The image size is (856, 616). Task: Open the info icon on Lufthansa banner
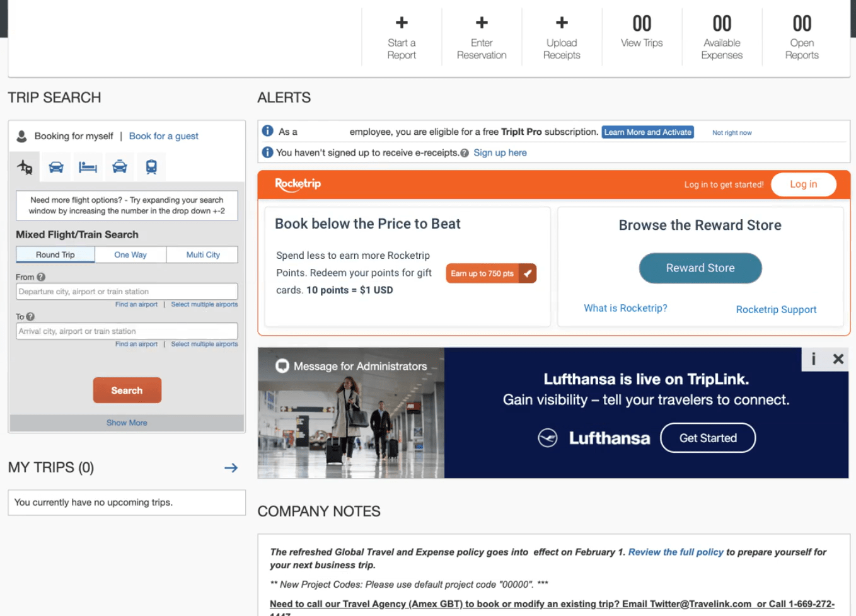pyautogui.click(x=814, y=359)
